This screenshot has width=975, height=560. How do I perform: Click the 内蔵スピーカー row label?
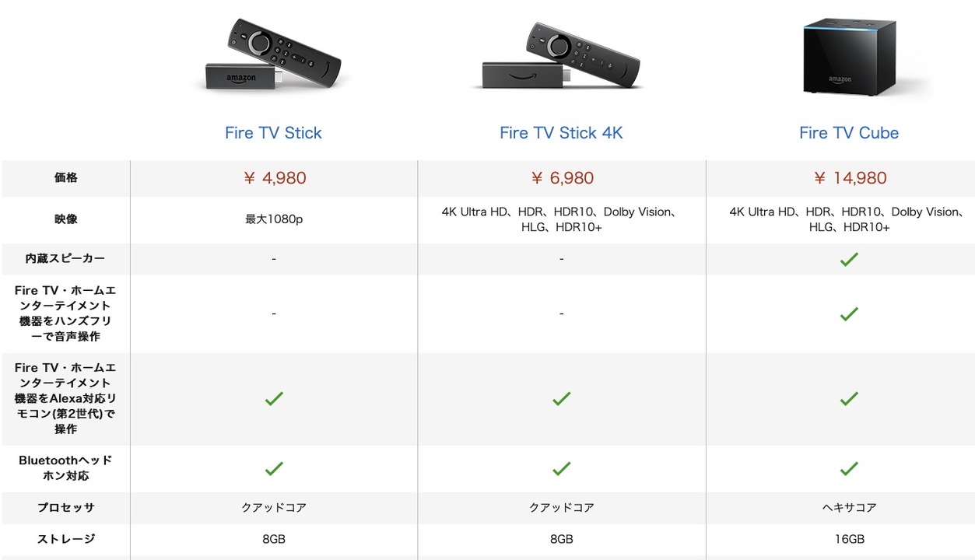click(x=65, y=259)
